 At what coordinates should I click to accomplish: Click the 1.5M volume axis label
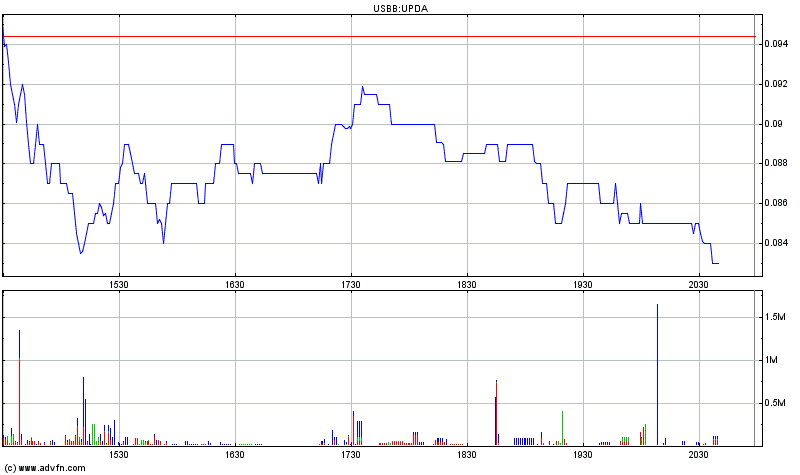point(775,317)
